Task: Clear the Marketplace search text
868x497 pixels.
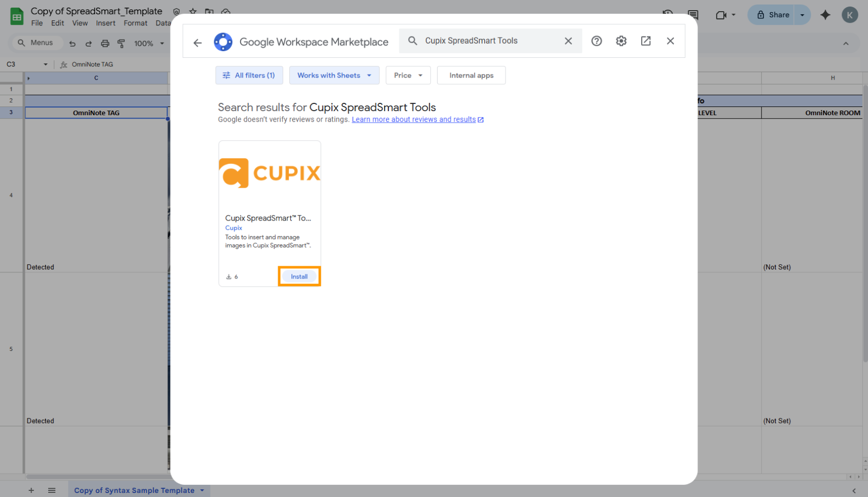Action: (x=568, y=41)
